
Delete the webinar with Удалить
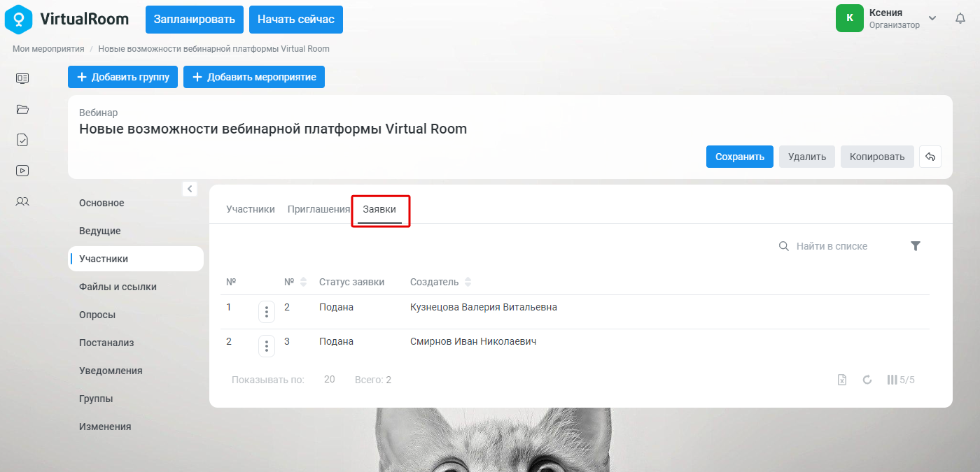click(x=807, y=157)
